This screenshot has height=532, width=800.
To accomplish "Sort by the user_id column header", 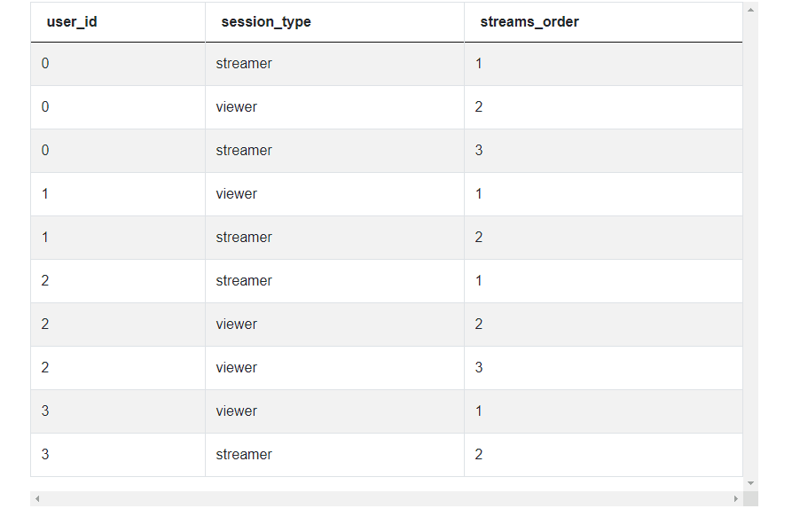I will [72, 22].
